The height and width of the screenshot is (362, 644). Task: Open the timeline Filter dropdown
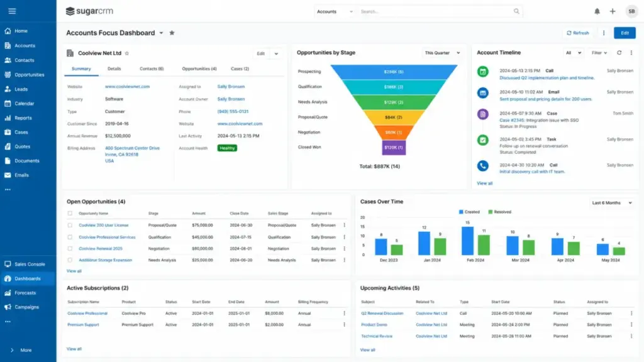tap(599, 53)
